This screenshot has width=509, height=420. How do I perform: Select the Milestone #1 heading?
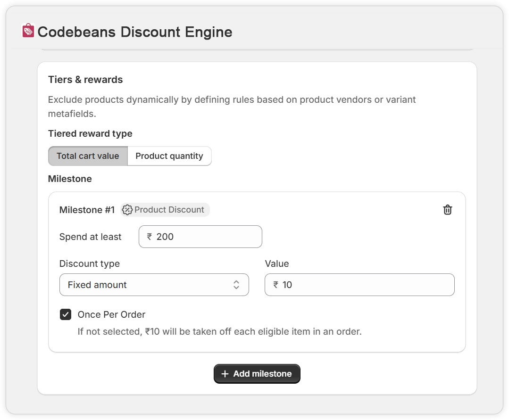(x=87, y=210)
